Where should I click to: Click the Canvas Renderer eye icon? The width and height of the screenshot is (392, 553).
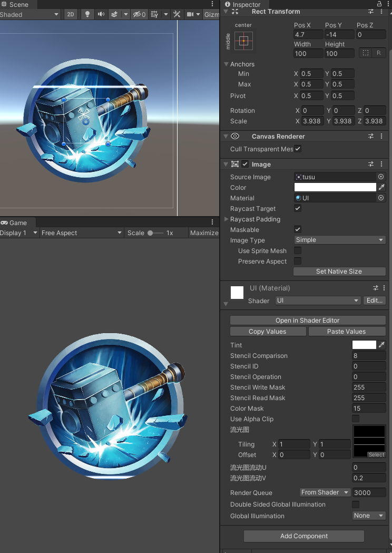(x=235, y=136)
